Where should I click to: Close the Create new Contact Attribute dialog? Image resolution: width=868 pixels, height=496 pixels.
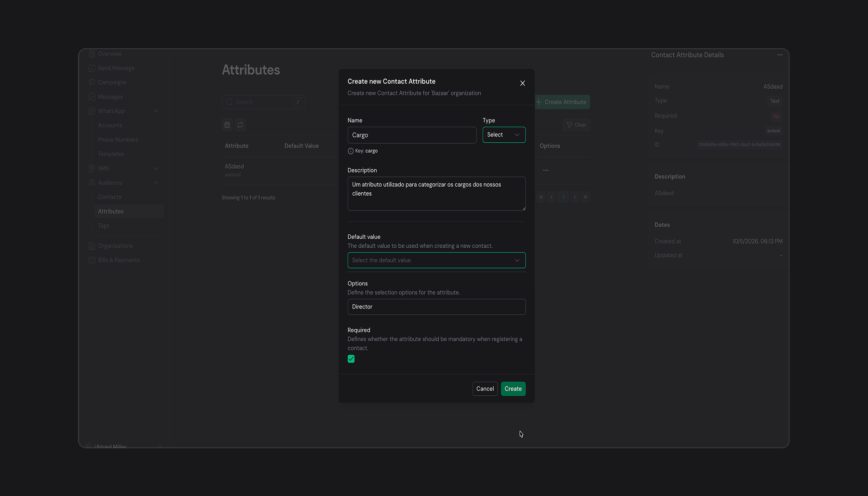tap(522, 83)
